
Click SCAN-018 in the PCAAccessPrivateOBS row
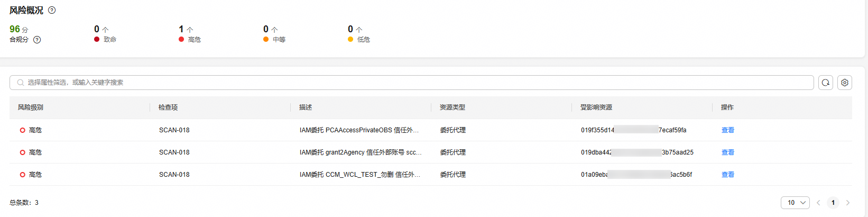[x=174, y=130]
